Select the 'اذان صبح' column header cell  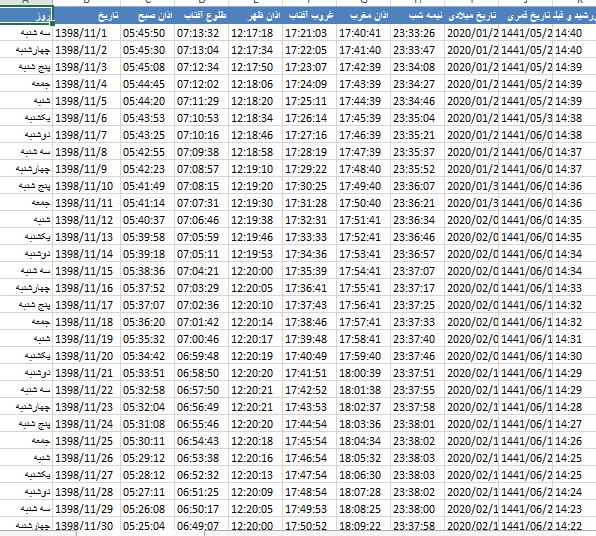[x=147, y=16]
